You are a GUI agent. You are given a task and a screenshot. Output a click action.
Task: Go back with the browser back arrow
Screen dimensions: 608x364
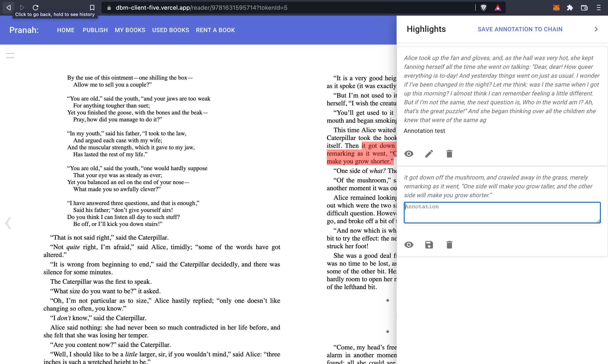click(x=8, y=8)
